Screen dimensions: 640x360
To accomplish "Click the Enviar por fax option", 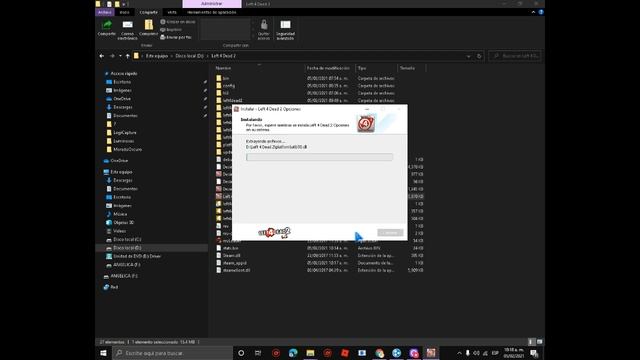I will coord(176,37).
